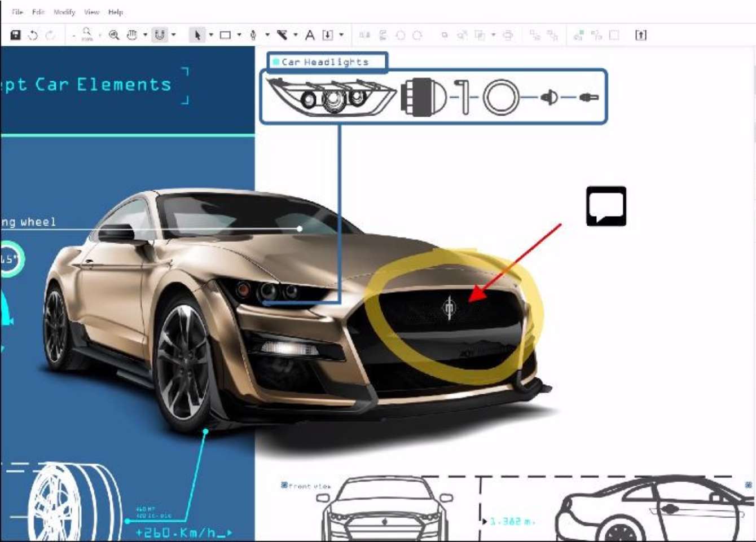756x542 pixels.
Task: Select the arrow pointer selection tool
Action: [197, 35]
